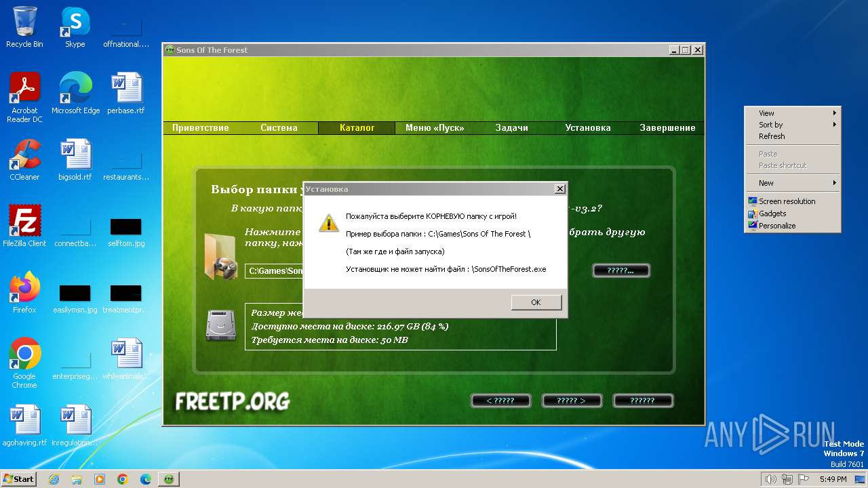
Task: Open File Explorer from the taskbar
Action: 77,479
